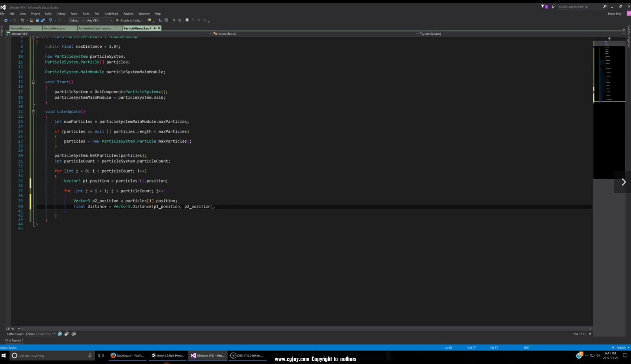631x364 pixels.
Task: Collapse the Start() method outlining region
Action: [x=33, y=82]
